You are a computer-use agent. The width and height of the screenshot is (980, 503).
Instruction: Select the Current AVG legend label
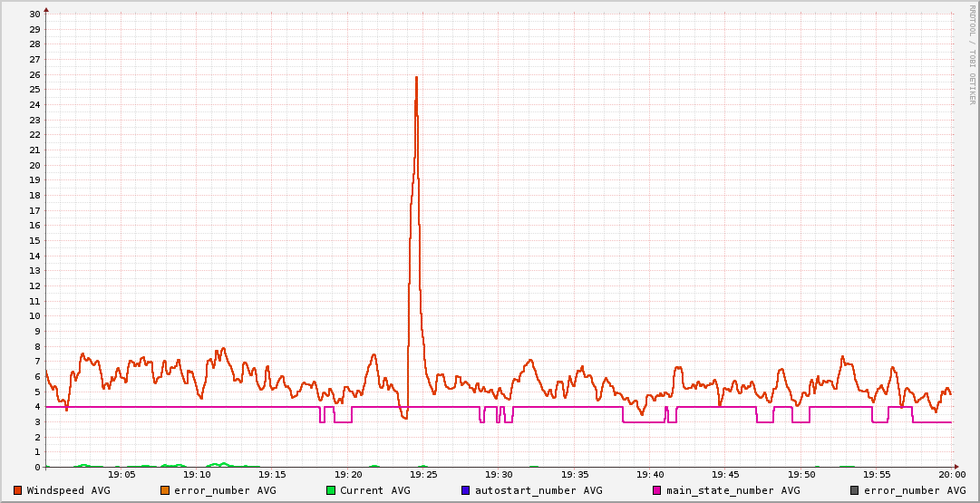374,490
